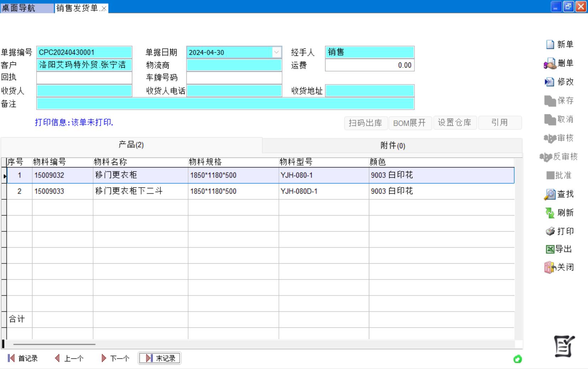Click the 修改 edit icon
Viewport: 588px width, 369px height.
[x=550, y=82]
